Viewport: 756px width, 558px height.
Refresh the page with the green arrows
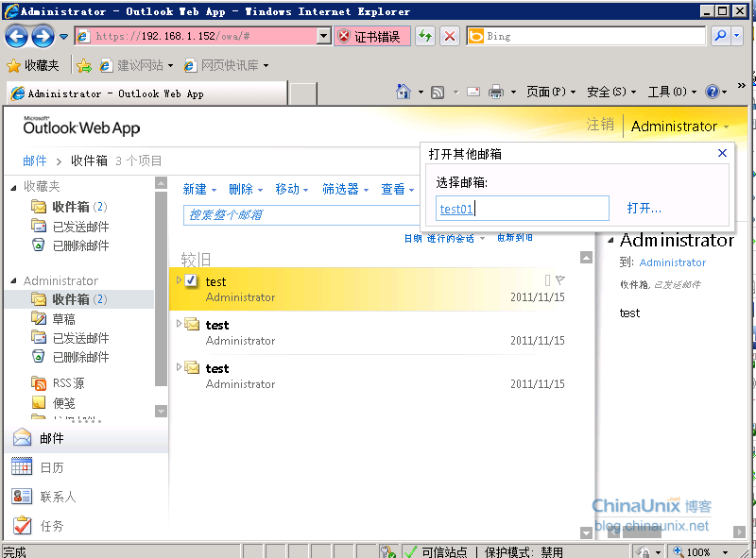tap(425, 36)
